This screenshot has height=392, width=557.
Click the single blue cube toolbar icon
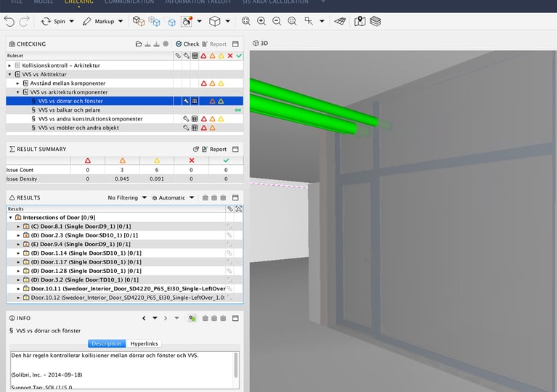pyautogui.click(x=172, y=22)
